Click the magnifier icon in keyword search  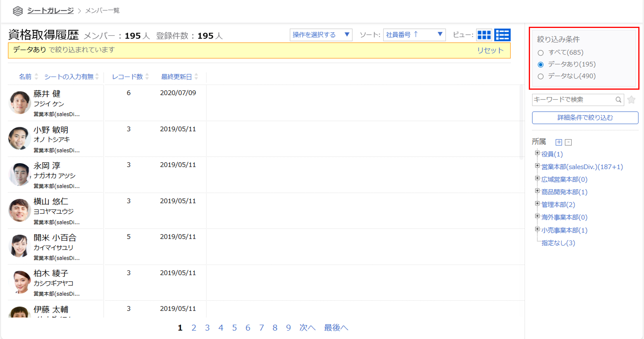(x=618, y=99)
